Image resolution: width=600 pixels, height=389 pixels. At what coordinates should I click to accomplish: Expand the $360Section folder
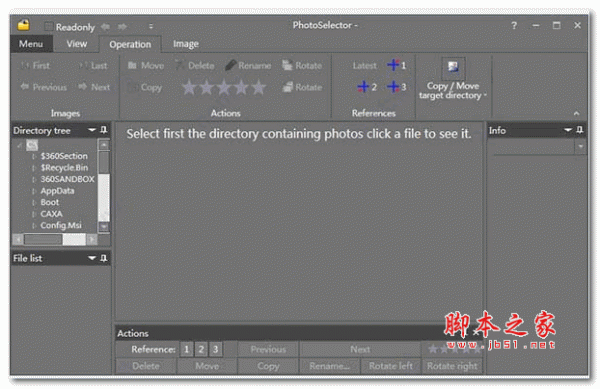click(x=34, y=156)
